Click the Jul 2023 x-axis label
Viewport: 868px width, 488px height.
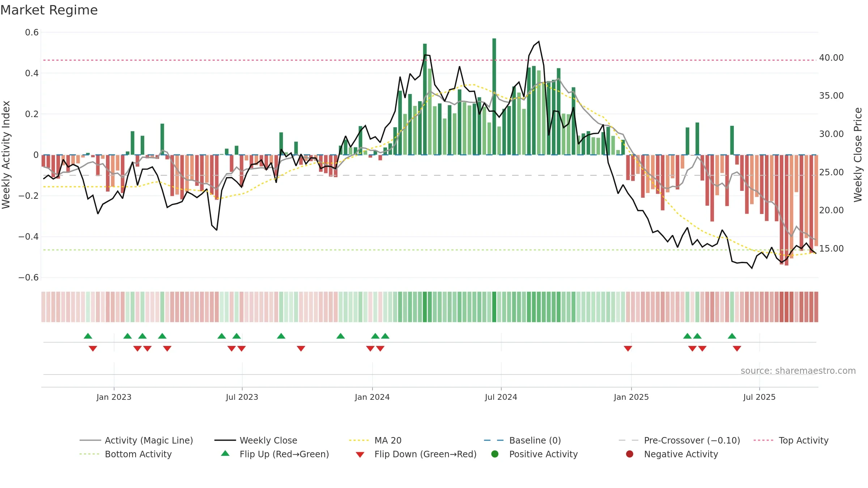(242, 397)
